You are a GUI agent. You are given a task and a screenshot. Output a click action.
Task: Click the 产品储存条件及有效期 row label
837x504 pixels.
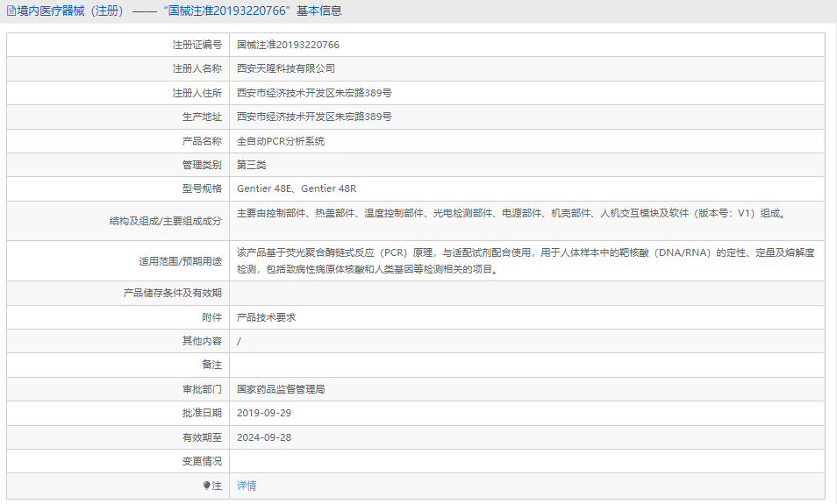173,293
